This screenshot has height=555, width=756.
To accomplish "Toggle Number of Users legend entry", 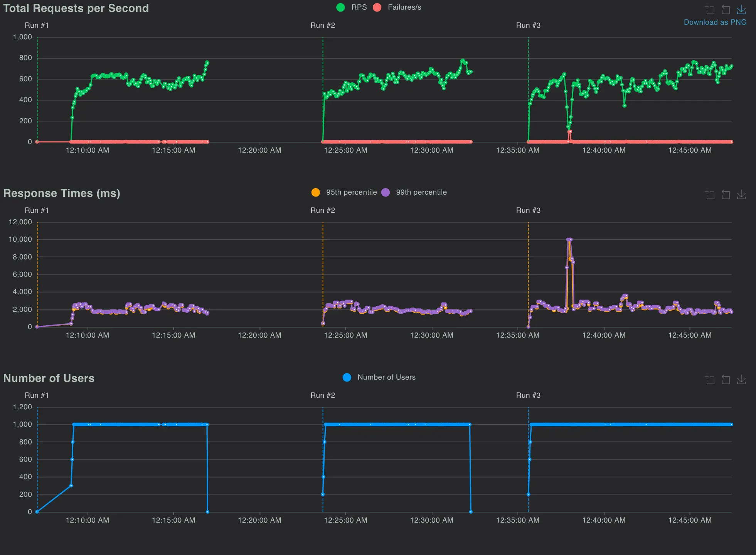I will coord(386,377).
